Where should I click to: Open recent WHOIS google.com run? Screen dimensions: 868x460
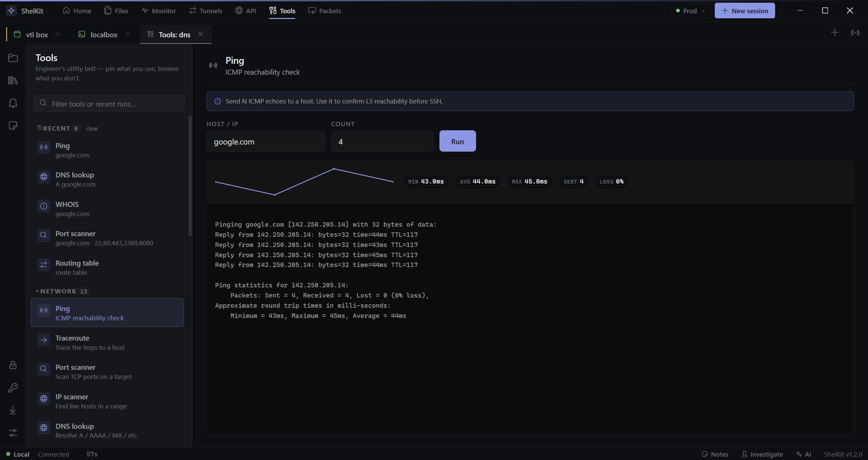click(107, 209)
